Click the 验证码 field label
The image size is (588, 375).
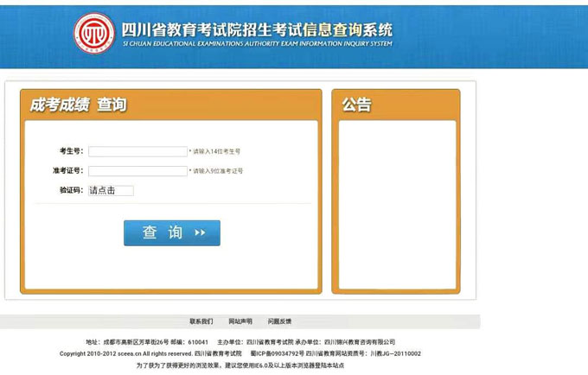pos(71,191)
